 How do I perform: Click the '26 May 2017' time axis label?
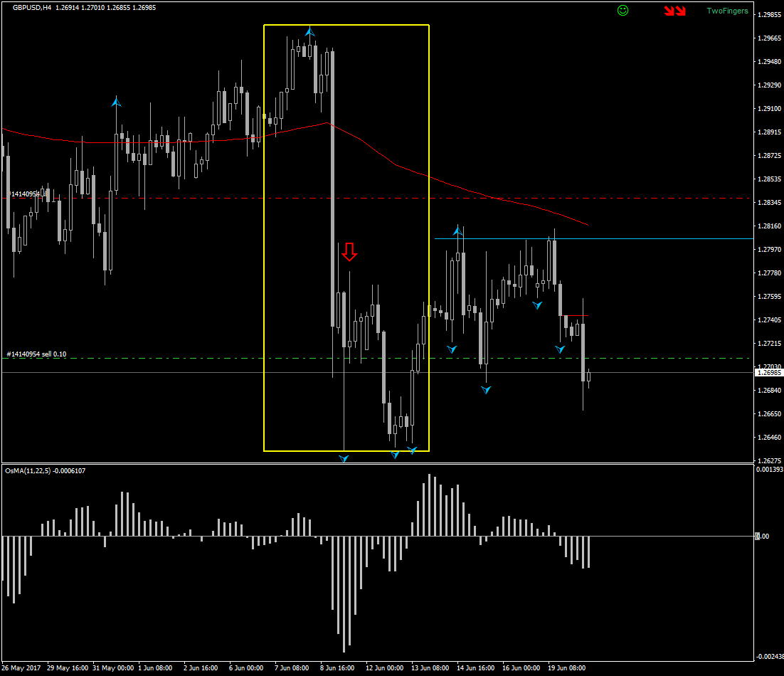21,668
